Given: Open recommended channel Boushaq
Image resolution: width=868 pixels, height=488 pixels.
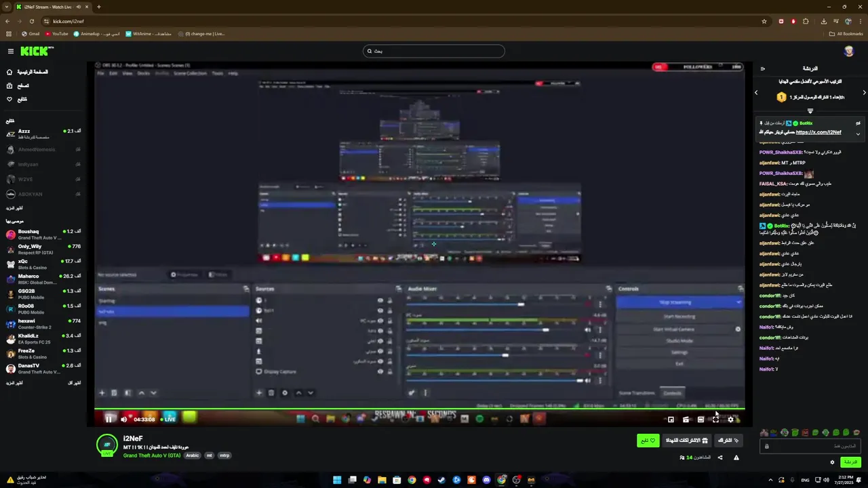Looking at the screenshot, I should click(43, 235).
